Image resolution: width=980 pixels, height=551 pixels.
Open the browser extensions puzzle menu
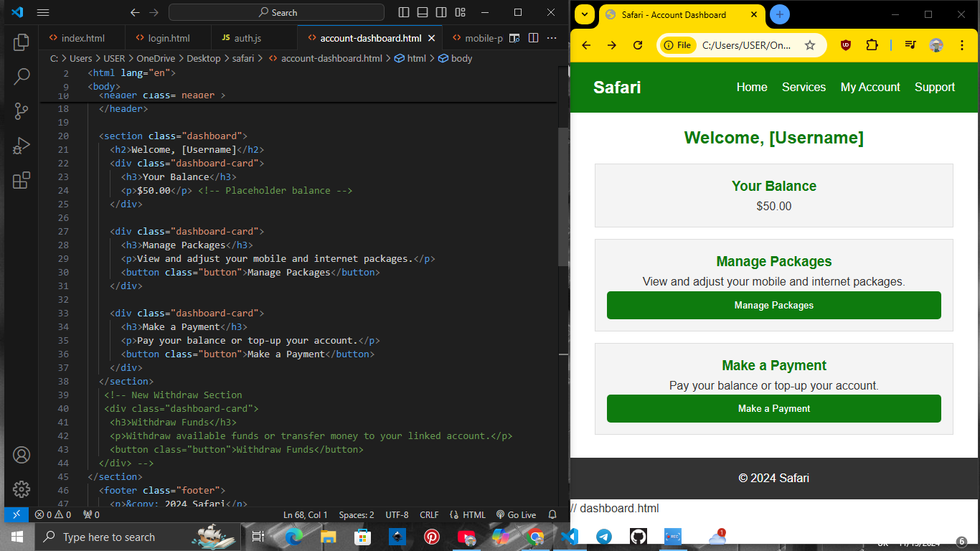(x=872, y=44)
